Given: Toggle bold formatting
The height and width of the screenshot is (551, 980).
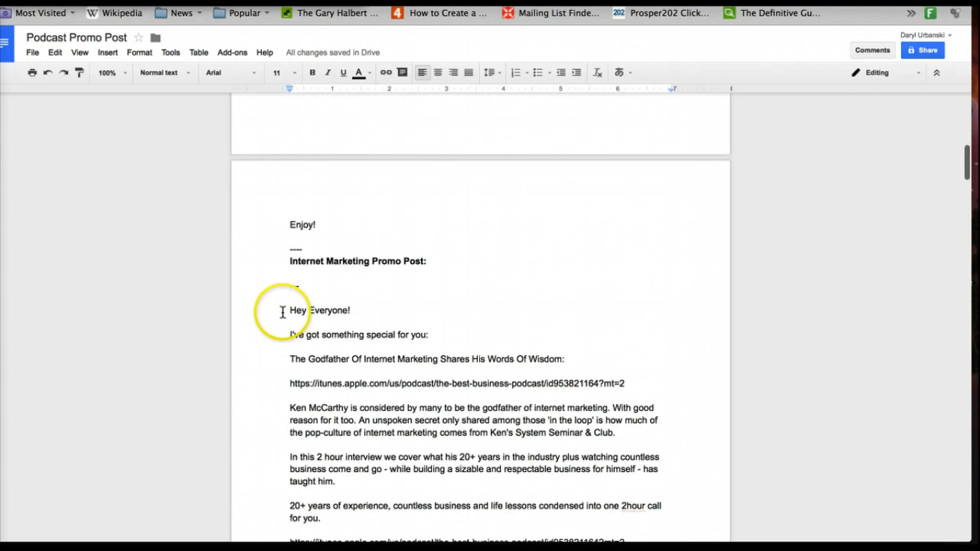Looking at the screenshot, I should pyautogui.click(x=312, y=72).
